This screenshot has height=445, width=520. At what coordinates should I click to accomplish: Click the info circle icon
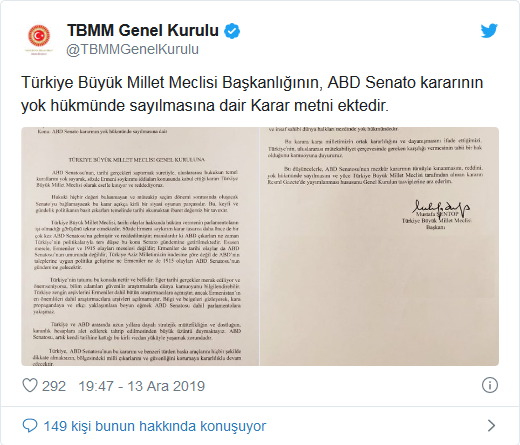pos(490,385)
